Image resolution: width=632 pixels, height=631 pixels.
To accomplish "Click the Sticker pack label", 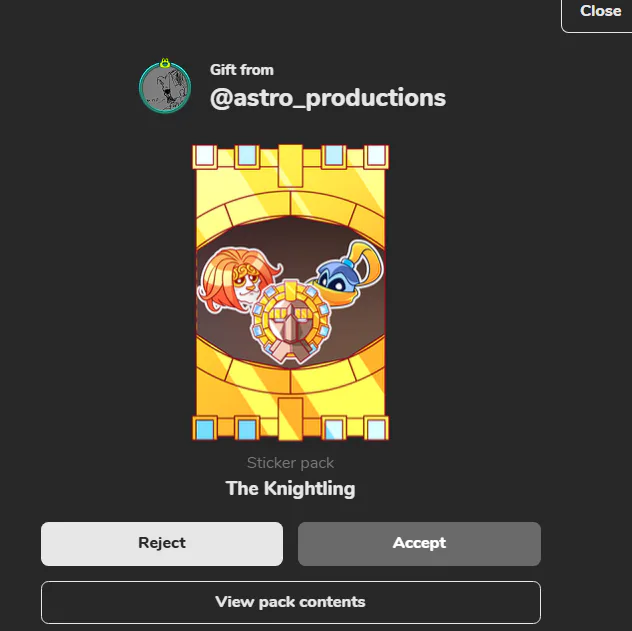I will tap(290, 463).
